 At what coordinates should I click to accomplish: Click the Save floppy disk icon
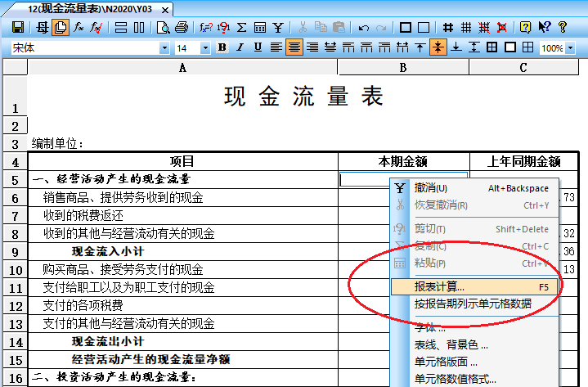(18, 27)
